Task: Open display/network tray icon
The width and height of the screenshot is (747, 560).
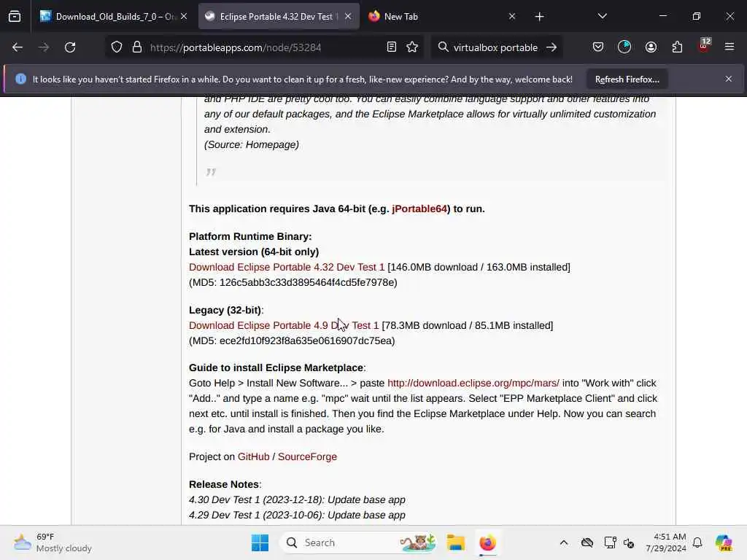Action: point(610,542)
